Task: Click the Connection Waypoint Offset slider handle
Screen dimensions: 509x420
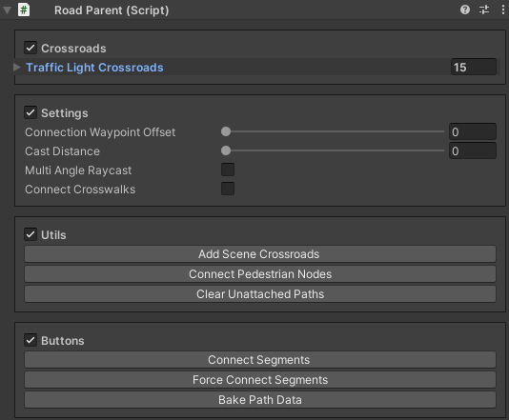Action: 226,131
